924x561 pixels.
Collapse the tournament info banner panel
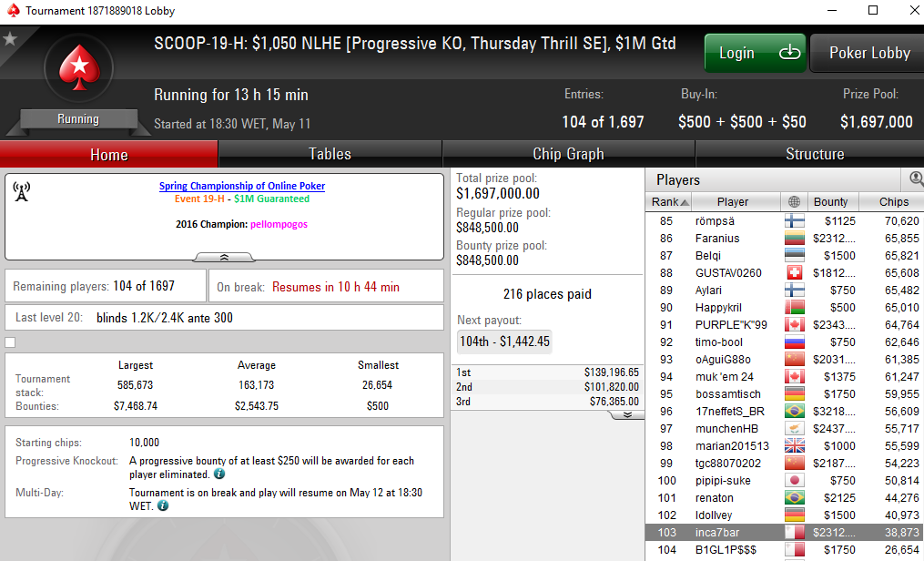point(224,257)
